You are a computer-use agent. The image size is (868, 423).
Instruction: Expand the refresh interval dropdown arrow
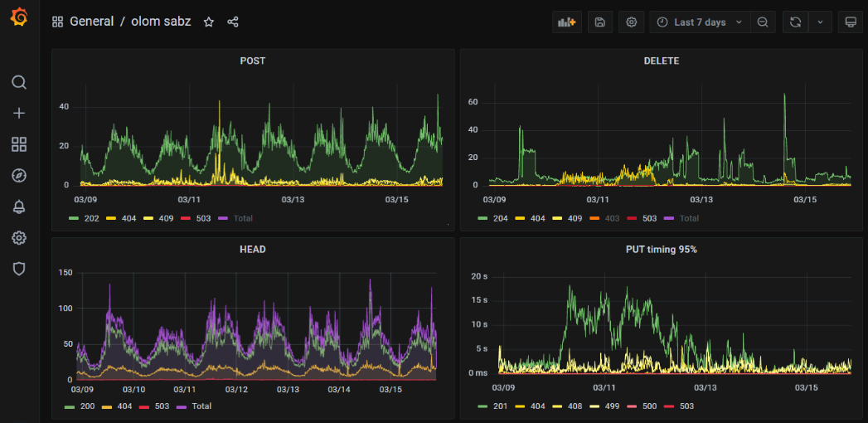pyautogui.click(x=820, y=22)
